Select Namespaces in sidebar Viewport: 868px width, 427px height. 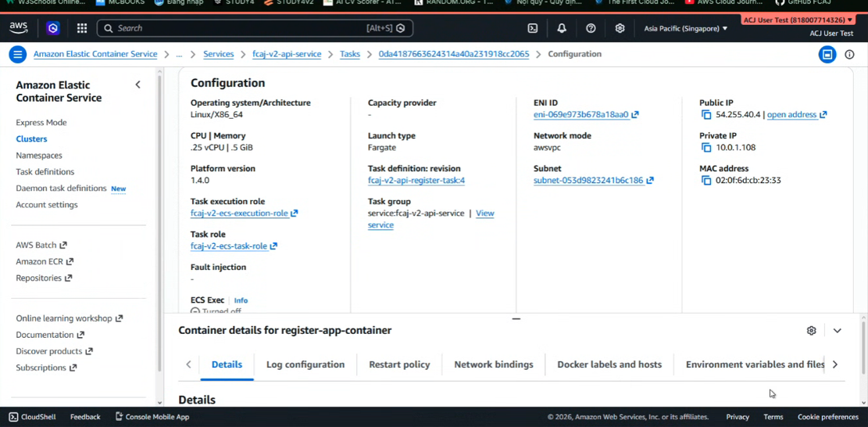pyautogui.click(x=39, y=156)
